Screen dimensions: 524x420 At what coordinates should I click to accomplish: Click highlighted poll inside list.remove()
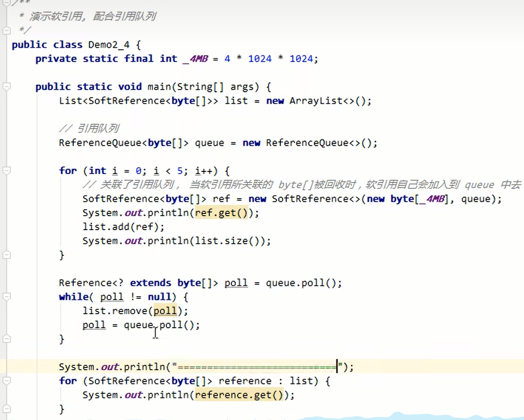165,311
